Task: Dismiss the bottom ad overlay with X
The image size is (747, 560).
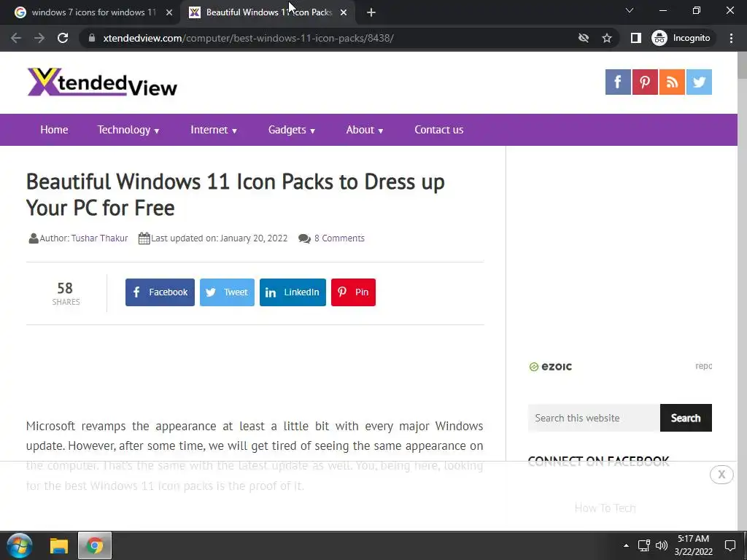Action: [721, 475]
